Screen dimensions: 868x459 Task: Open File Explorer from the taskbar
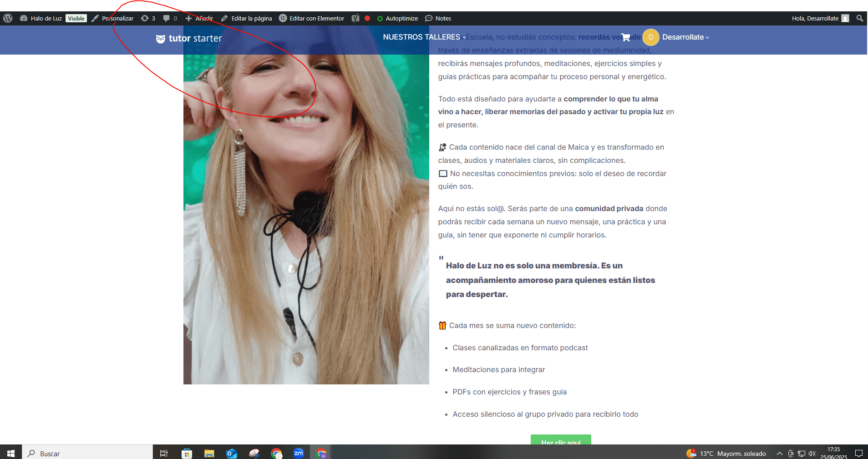(x=209, y=453)
